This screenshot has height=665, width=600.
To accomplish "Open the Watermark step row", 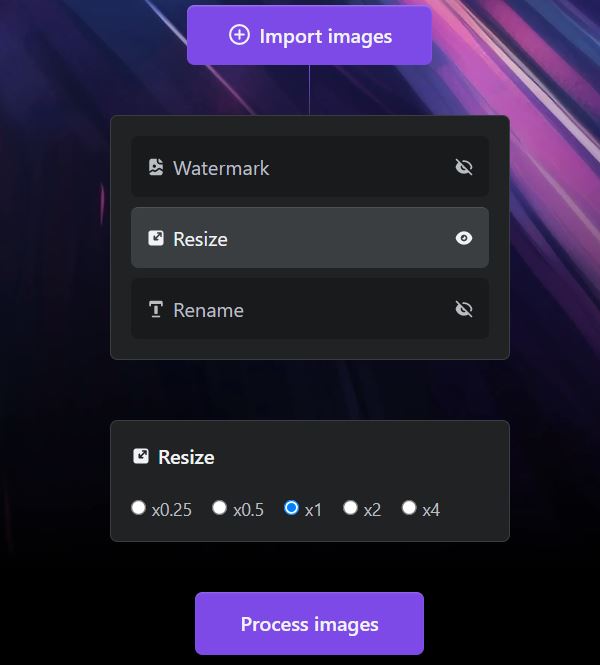I will (x=300, y=167).
